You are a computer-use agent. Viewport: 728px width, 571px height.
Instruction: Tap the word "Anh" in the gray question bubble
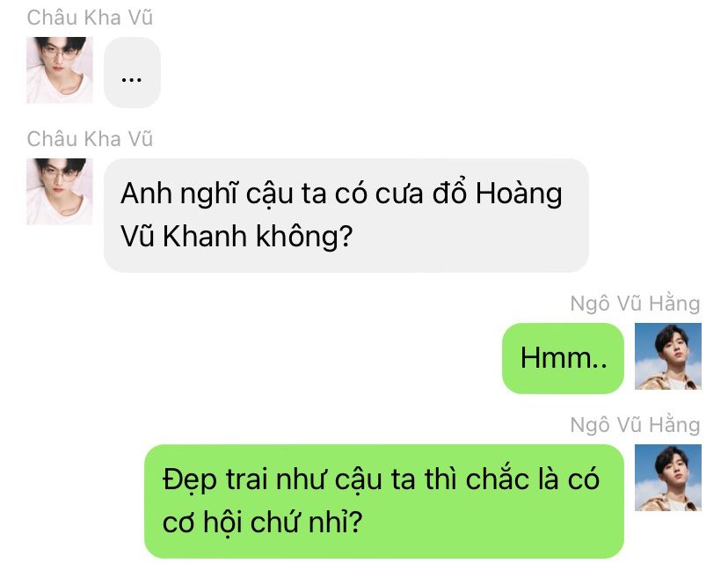(x=146, y=194)
